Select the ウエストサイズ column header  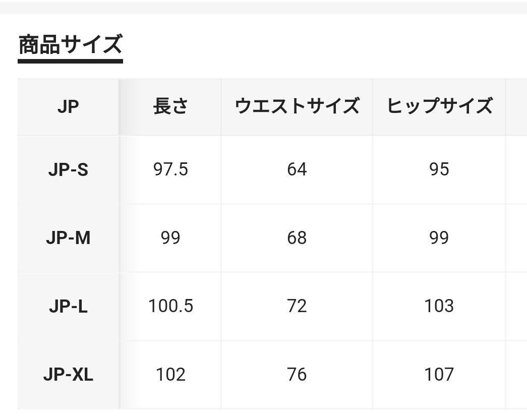(297, 107)
